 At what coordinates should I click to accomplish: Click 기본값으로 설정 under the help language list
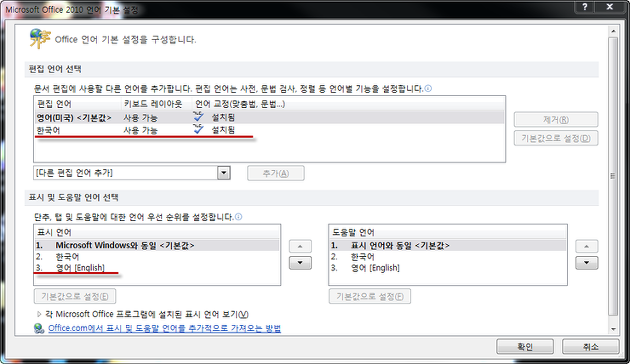point(370,297)
